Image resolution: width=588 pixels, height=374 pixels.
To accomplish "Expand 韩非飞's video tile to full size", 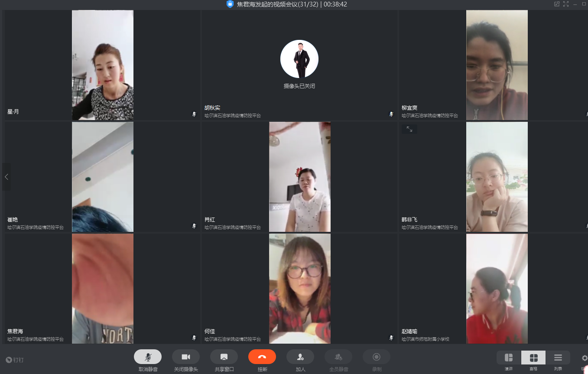I will pos(409,129).
